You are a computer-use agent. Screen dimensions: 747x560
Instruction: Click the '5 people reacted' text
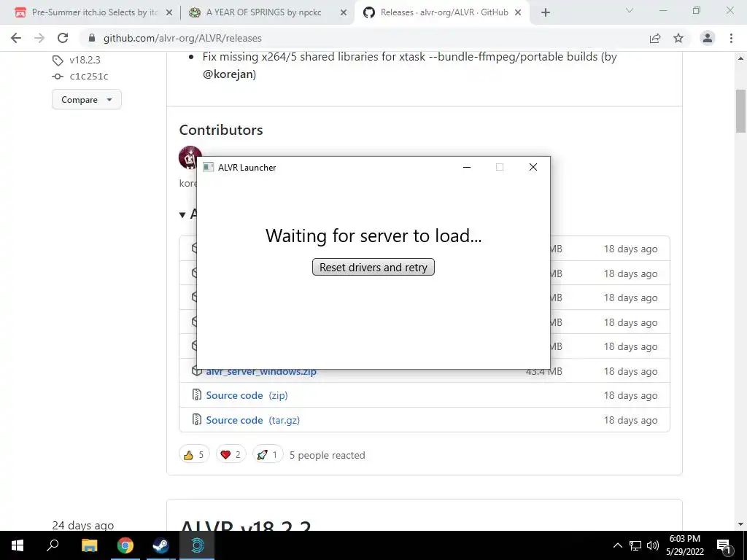(x=328, y=455)
